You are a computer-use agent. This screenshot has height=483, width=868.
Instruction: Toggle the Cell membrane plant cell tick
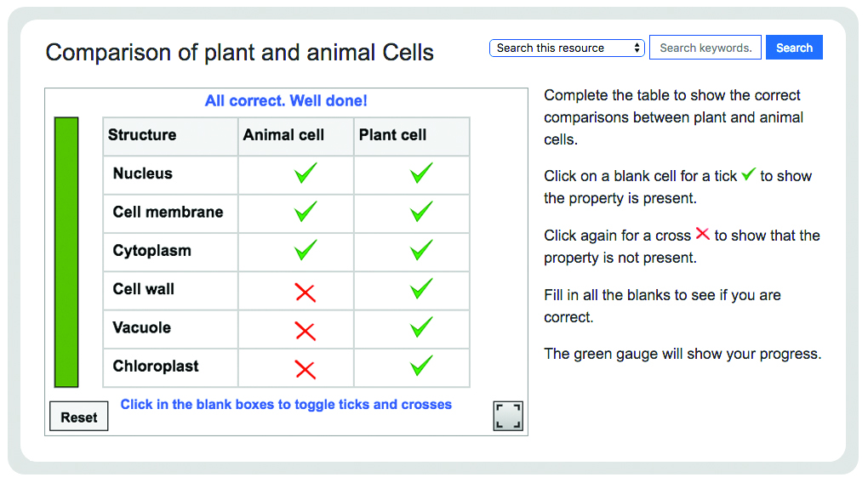(x=421, y=212)
